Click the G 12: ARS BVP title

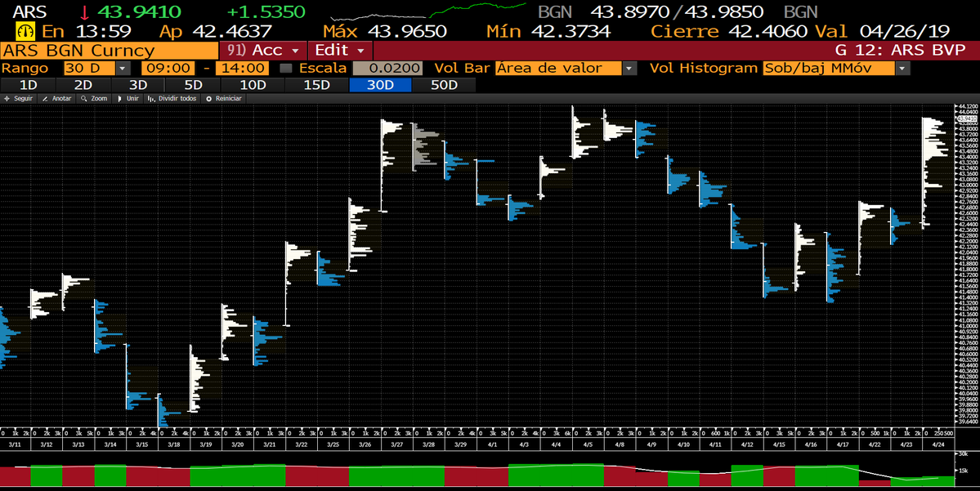pos(900,50)
